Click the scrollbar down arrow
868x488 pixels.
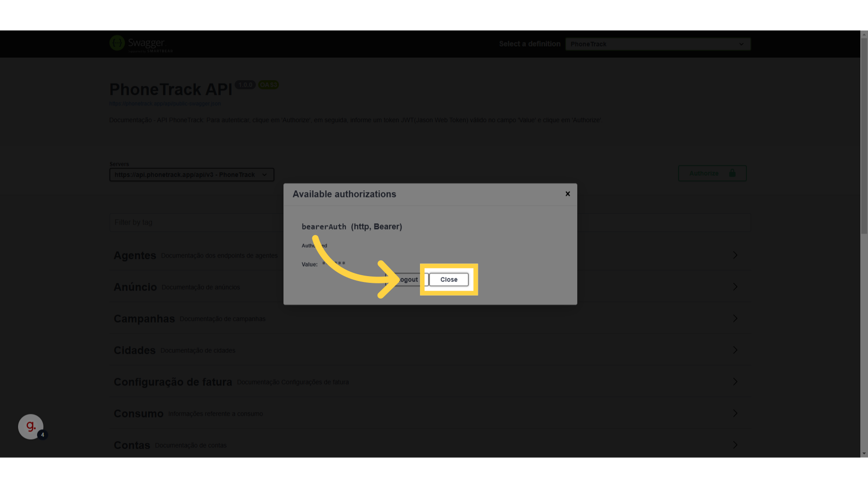(x=864, y=453)
